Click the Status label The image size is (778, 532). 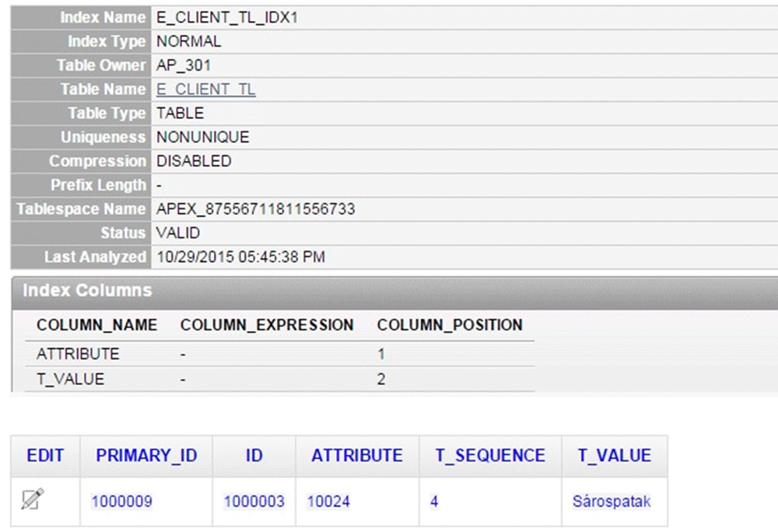[123, 233]
